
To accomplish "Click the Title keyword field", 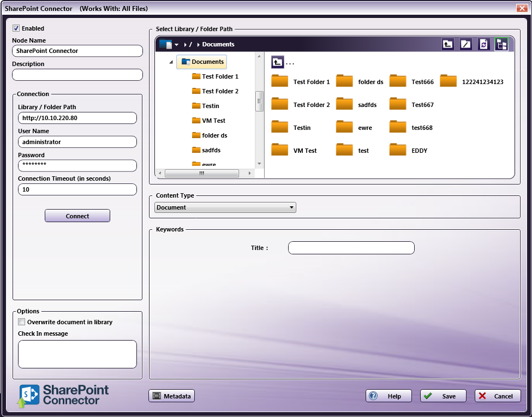I will (351, 248).
